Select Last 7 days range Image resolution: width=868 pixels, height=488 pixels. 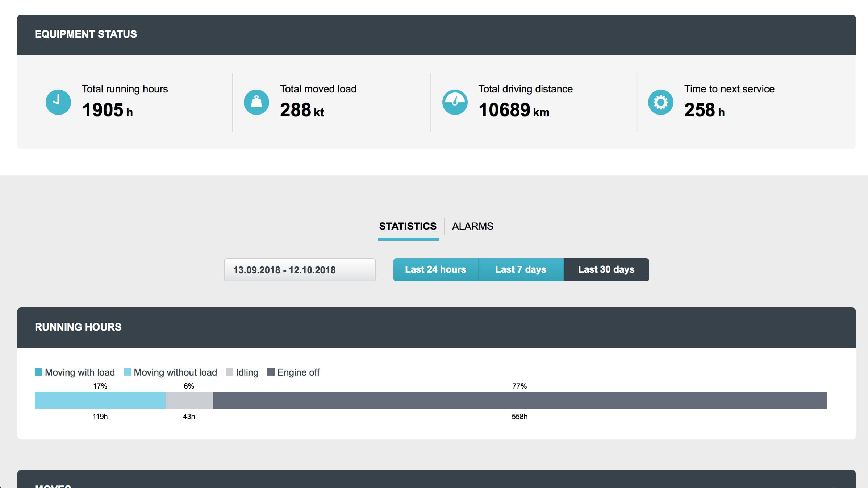(521, 269)
